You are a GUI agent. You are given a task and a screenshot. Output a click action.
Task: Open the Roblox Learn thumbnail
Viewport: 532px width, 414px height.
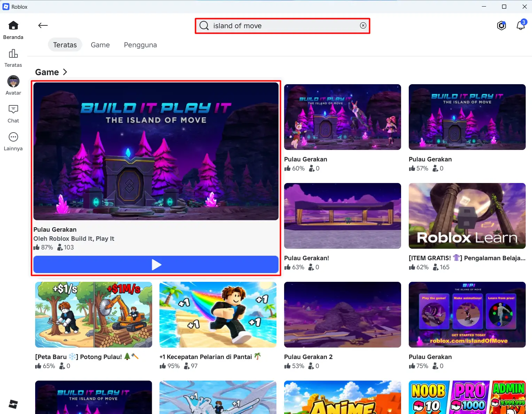click(467, 216)
